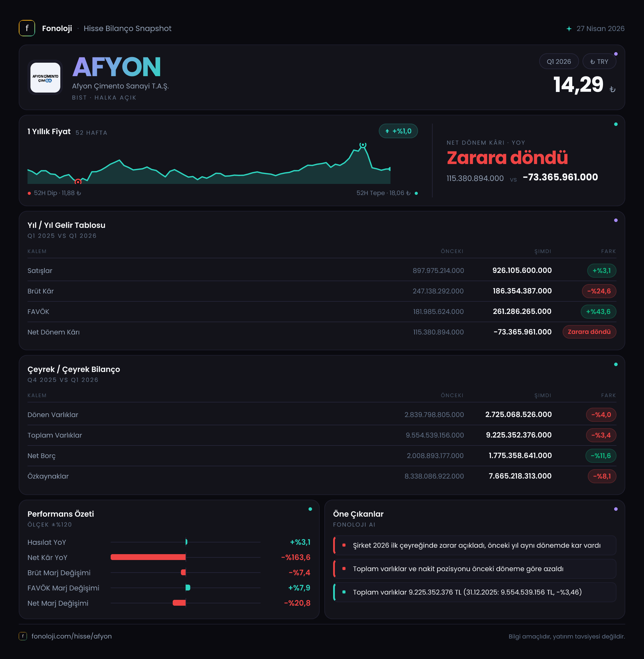Select the TRY currency pill
This screenshot has height=659, width=644.
pyautogui.click(x=599, y=62)
